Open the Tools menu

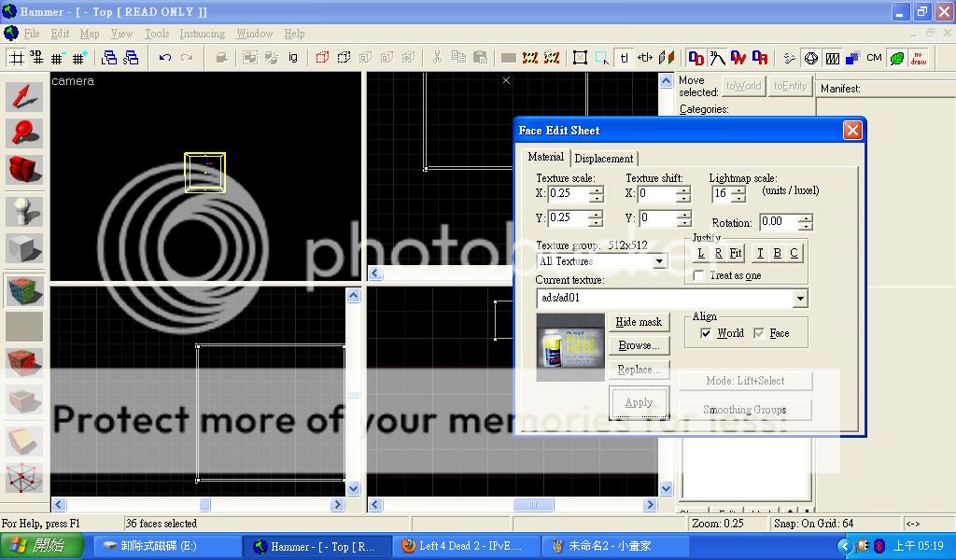pos(156,34)
